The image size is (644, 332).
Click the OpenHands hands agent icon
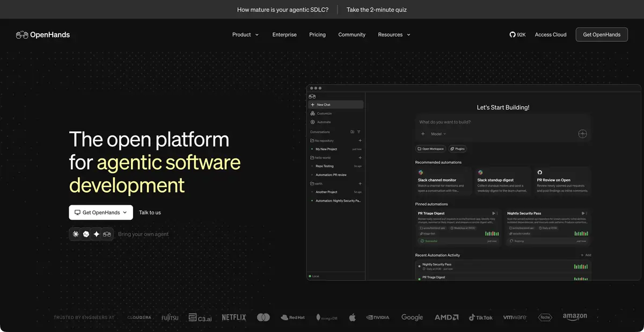pos(107,234)
